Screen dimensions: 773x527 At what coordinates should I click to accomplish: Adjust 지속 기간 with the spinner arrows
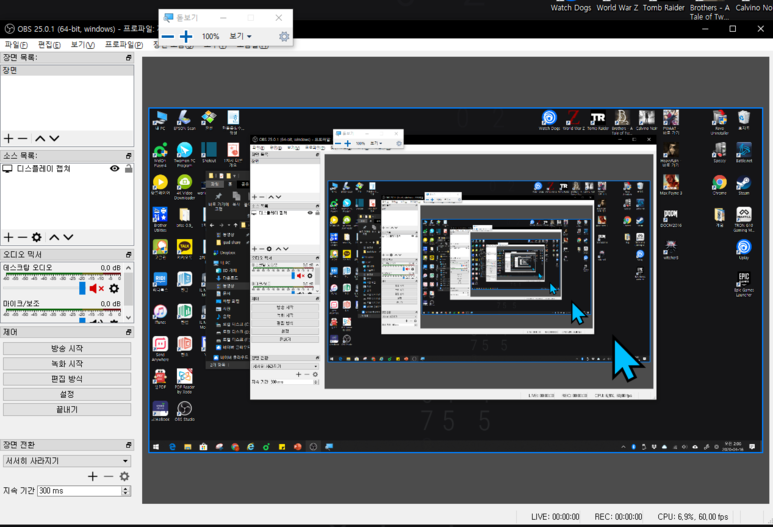coord(126,491)
